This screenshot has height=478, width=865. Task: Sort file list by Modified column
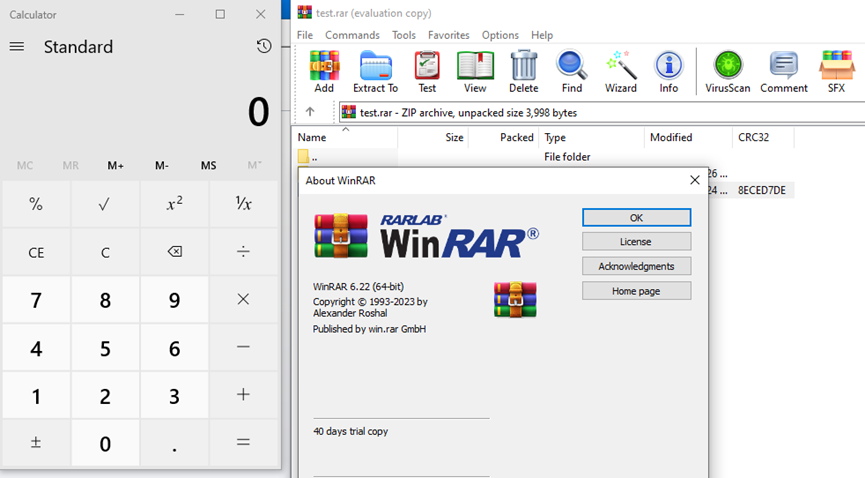pyautogui.click(x=671, y=138)
